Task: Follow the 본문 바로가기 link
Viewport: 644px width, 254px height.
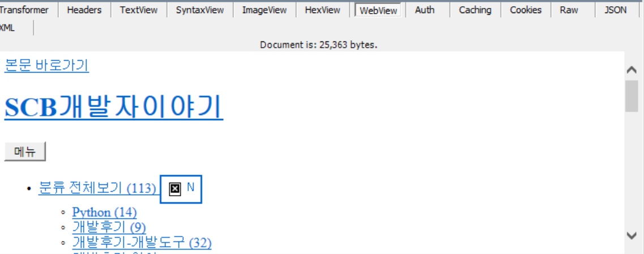Action: 46,66
